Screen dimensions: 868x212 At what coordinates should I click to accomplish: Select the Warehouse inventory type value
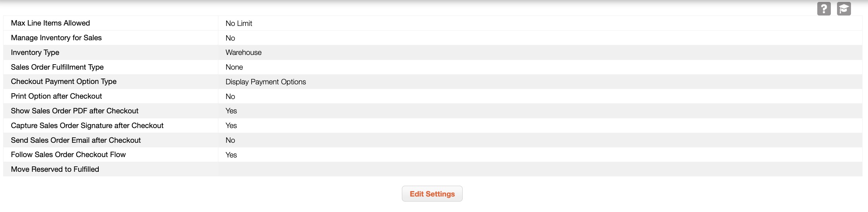pos(243,53)
